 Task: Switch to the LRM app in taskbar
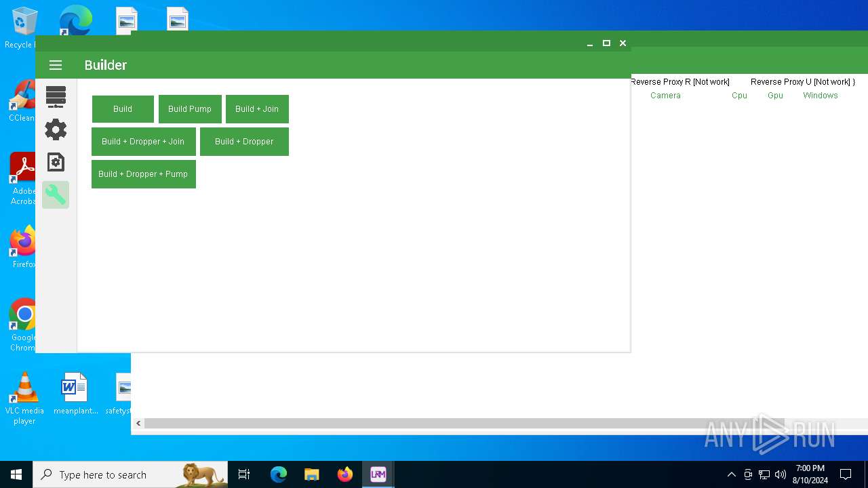point(378,474)
